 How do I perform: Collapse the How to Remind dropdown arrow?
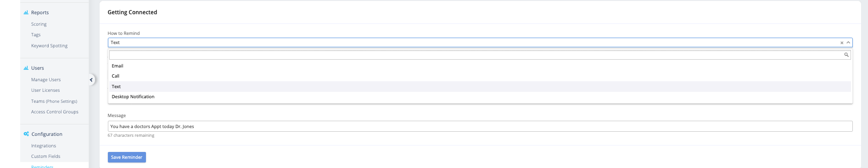click(x=848, y=43)
